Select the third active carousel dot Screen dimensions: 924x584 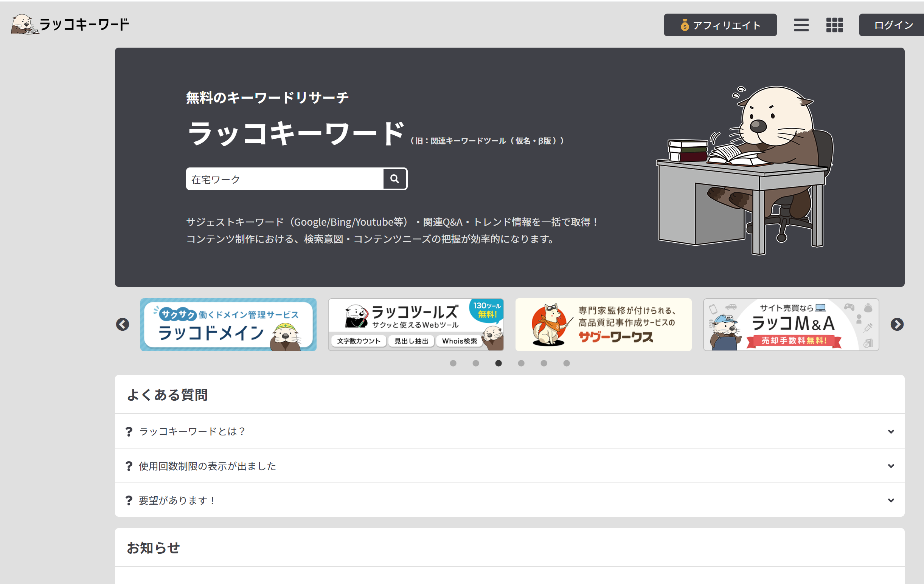coord(498,363)
